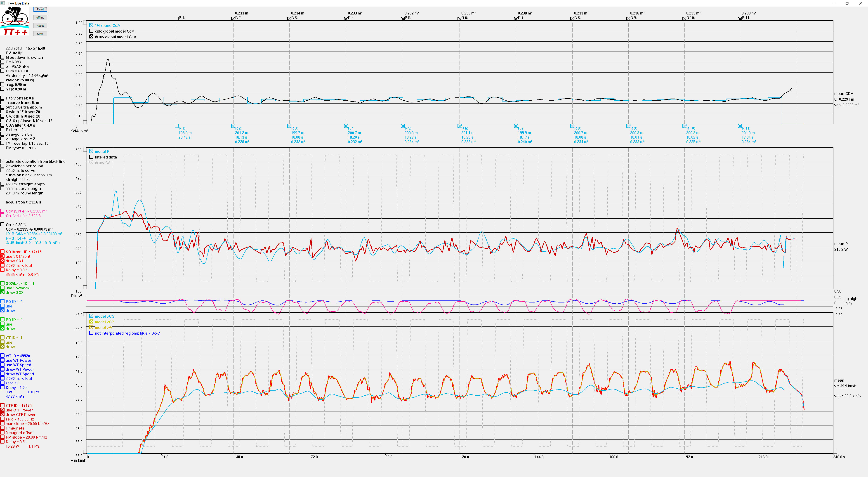Click the speed chart lower-right corner handle

click(835, 452)
